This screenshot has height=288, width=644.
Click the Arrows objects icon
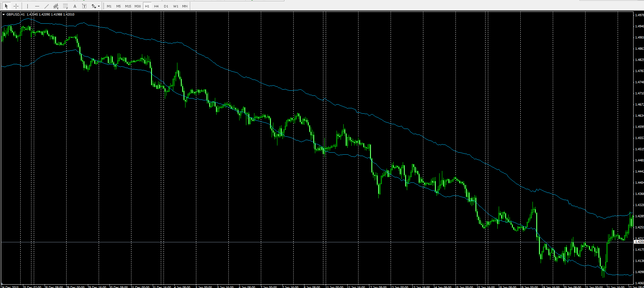[x=94, y=6]
